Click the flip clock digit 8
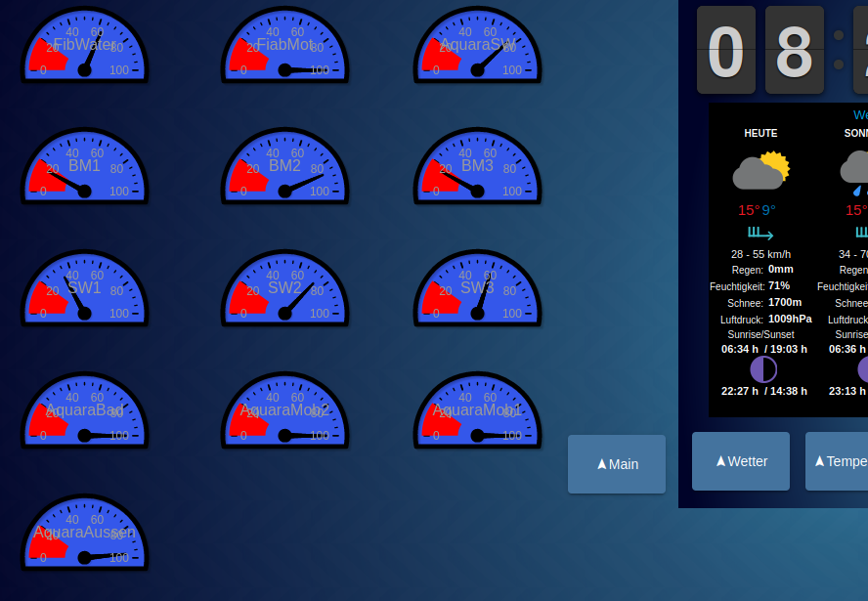This screenshot has width=868, height=601. [x=795, y=50]
